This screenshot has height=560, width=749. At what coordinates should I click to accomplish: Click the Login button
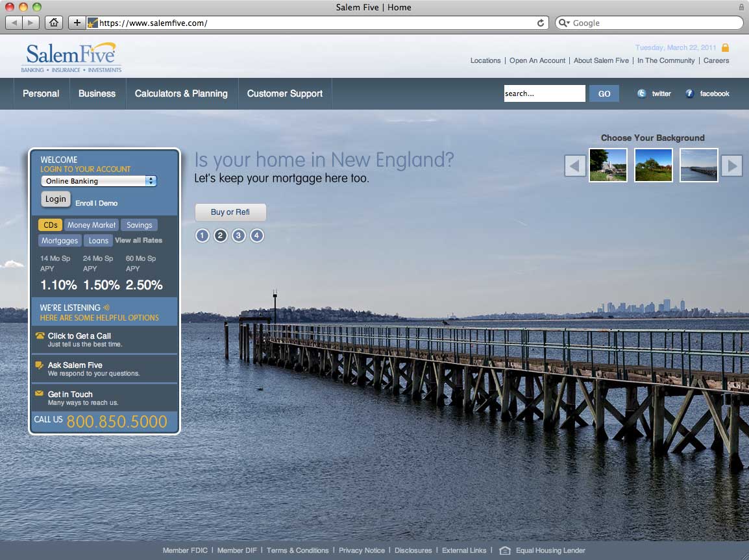pyautogui.click(x=55, y=199)
